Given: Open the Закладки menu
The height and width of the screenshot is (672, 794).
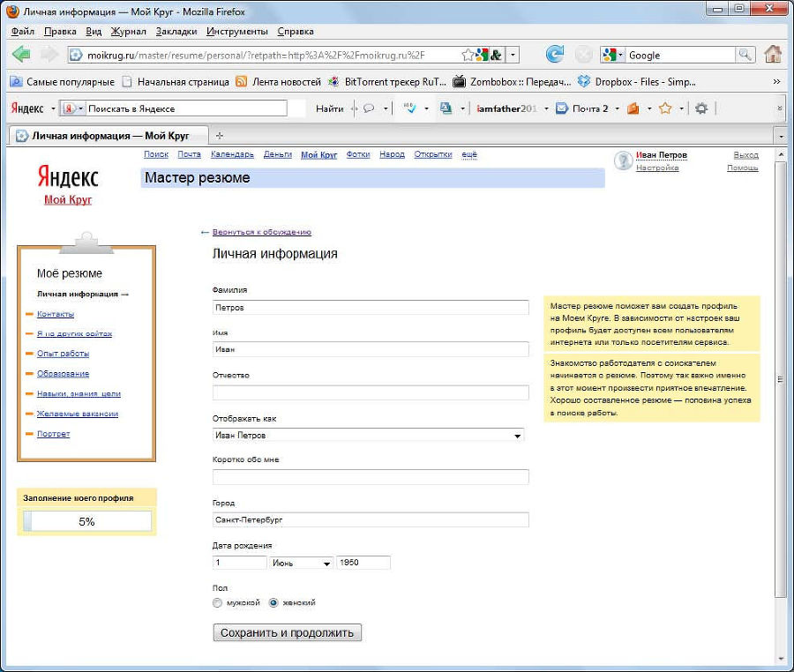Looking at the screenshot, I should pos(176,31).
